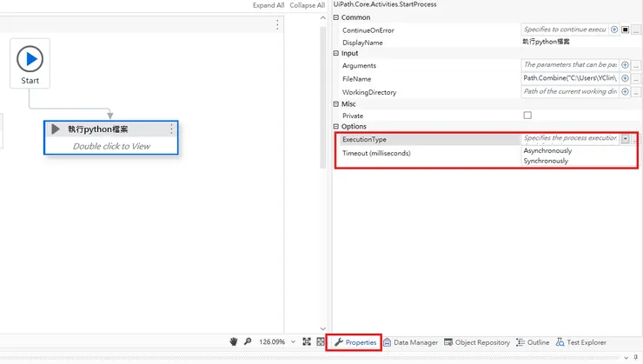Click the fit-to-screen icon
This screenshot has width=643, height=364.
coord(307,341)
